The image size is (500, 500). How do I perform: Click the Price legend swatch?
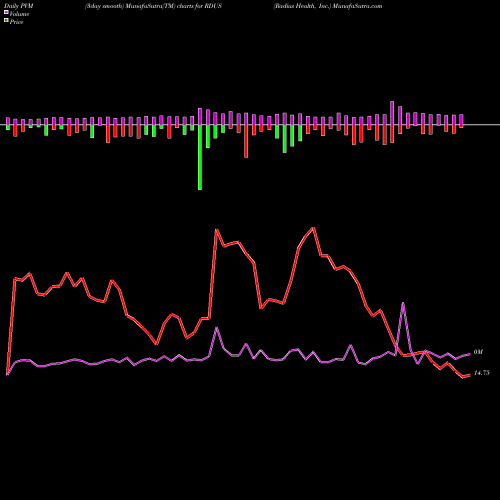pyautogui.click(x=6, y=21)
